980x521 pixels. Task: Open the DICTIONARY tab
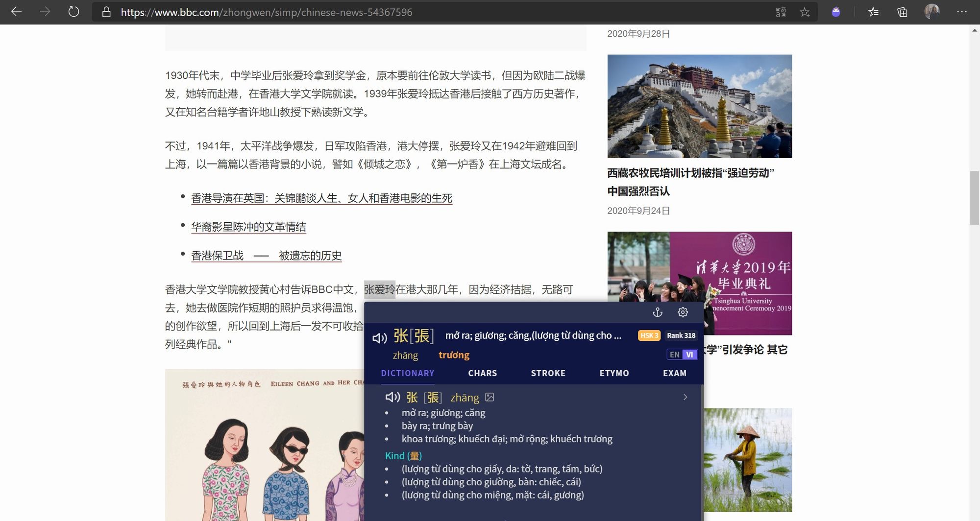pos(408,373)
